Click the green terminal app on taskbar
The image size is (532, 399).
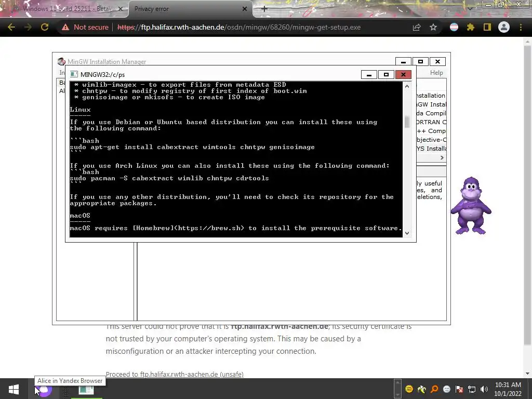[x=86, y=390]
